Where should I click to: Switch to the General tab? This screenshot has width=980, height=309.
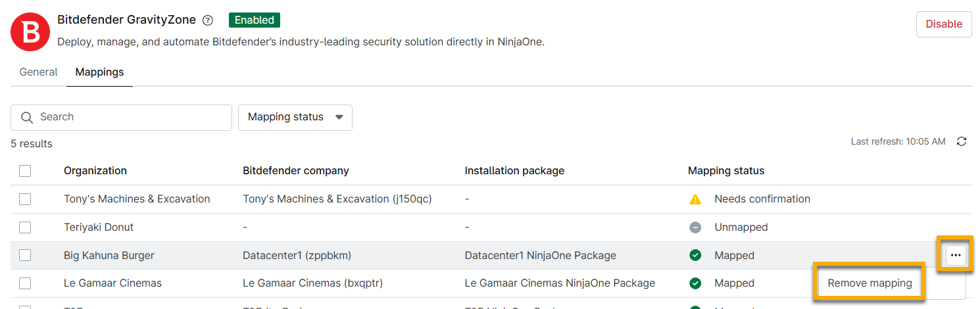[x=38, y=72]
